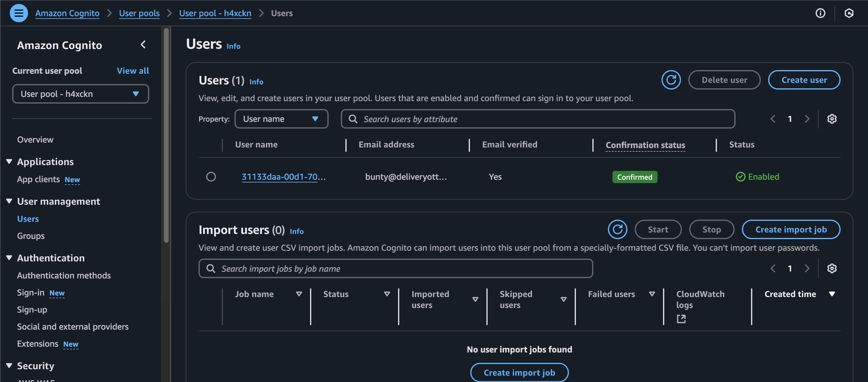Go to Authentication methods in sidebar
The width and height of the screenshot is (868, 382).
[x=64, y=275]
